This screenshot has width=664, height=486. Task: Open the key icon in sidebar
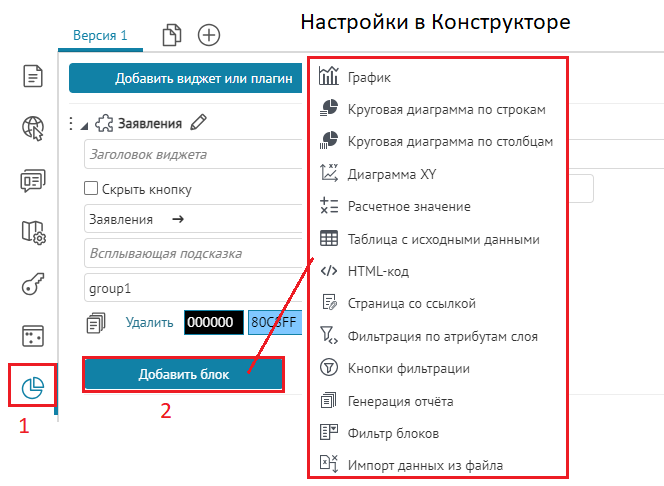click(33, 285)
